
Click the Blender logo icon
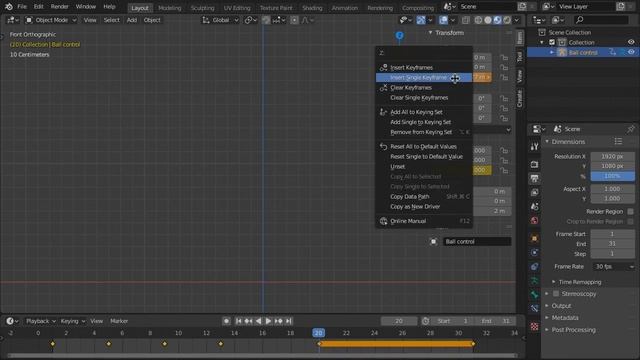pyautogui.click(x=9, y=7)
